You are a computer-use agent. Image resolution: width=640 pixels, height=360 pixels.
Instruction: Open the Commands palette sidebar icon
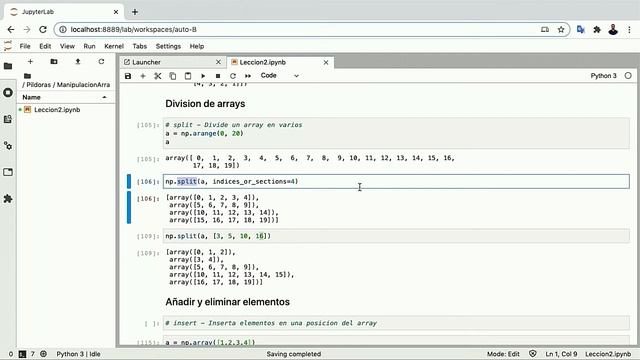8,119
